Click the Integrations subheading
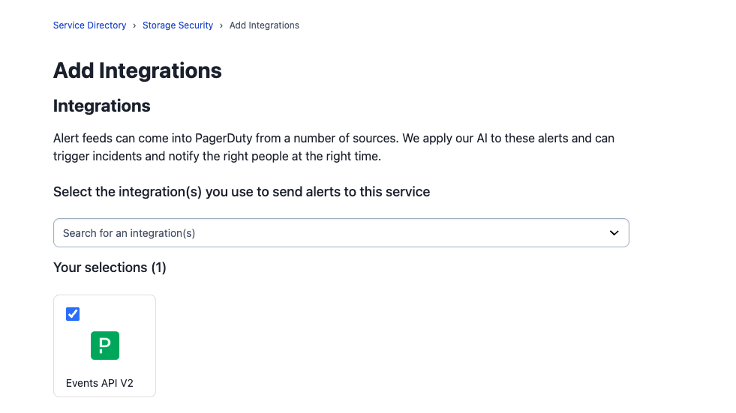The height and width of the screenshot is (413, 736). pos(101,106)
